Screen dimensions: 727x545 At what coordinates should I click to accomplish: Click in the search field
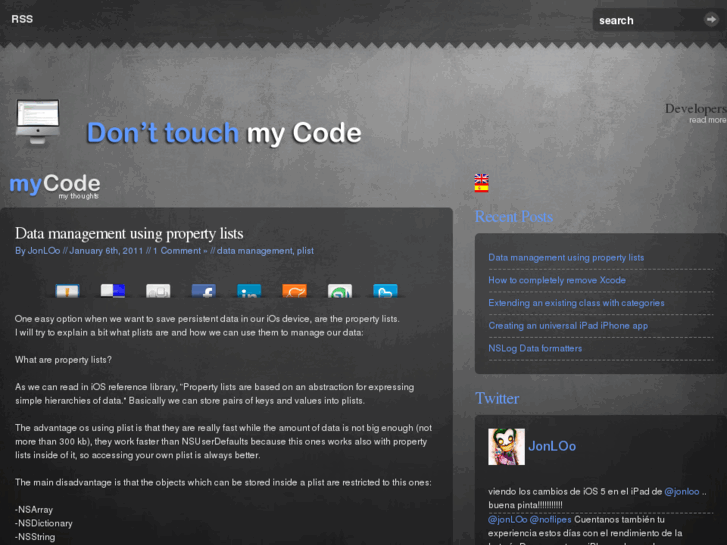coord(648,20)
